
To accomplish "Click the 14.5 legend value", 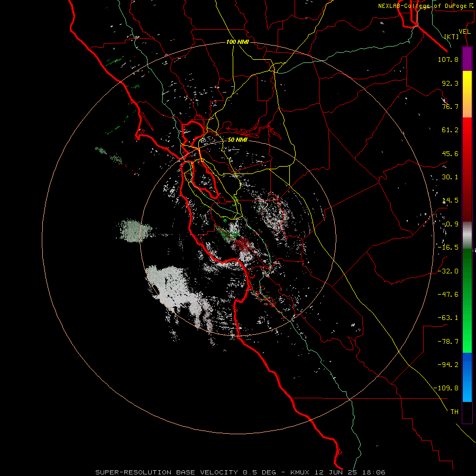I will pos(450,200).
